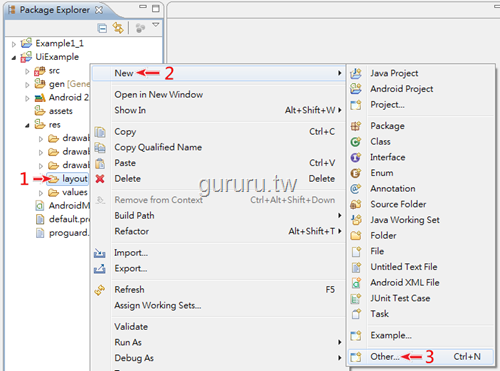Create a new Class
The image size is (500, 371).
(421, 142)
